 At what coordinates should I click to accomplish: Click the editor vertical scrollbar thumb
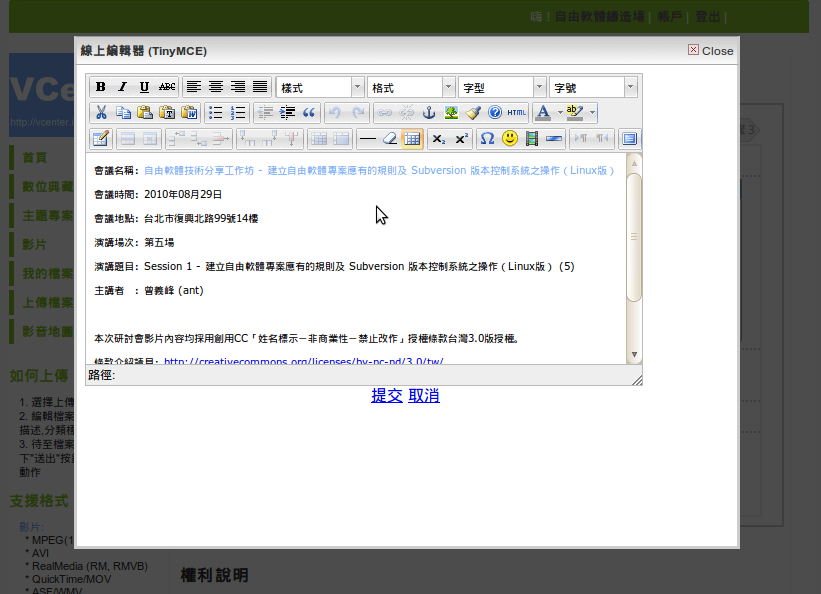point(634,237)
